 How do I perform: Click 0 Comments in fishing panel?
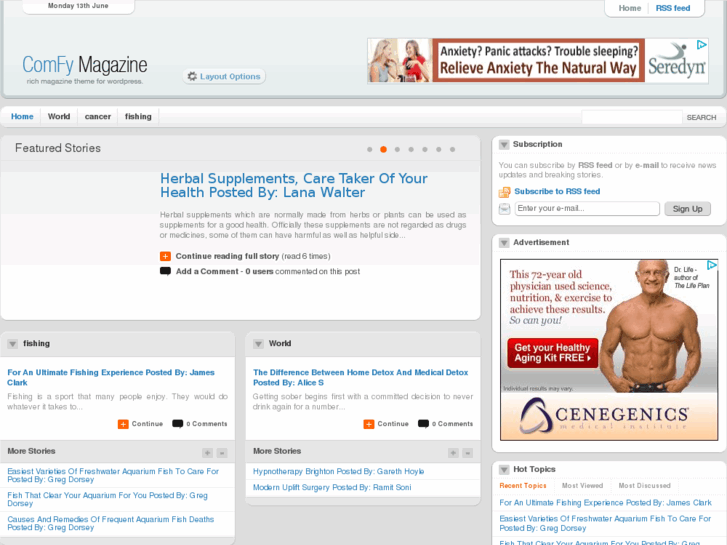point(207,424)
